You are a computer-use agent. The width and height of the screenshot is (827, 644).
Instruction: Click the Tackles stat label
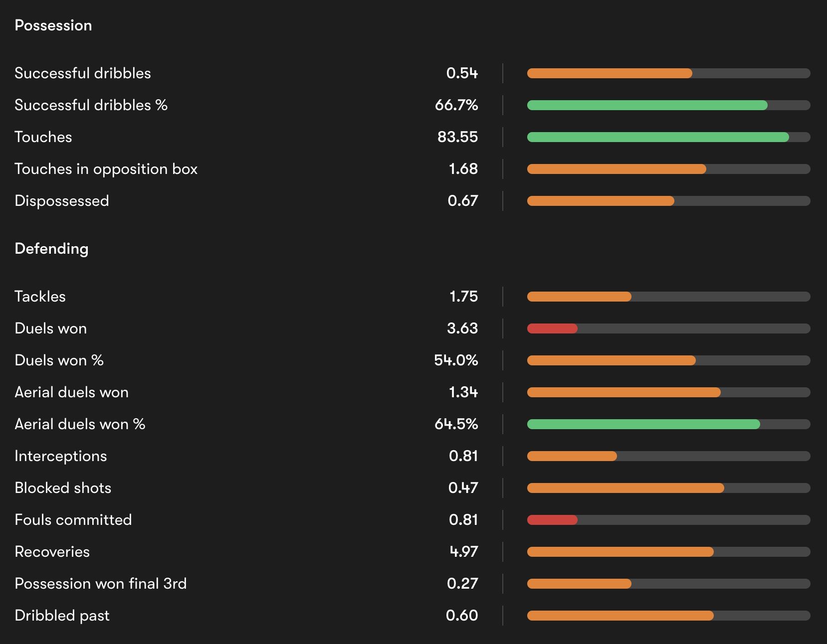(x=40, y=297)
